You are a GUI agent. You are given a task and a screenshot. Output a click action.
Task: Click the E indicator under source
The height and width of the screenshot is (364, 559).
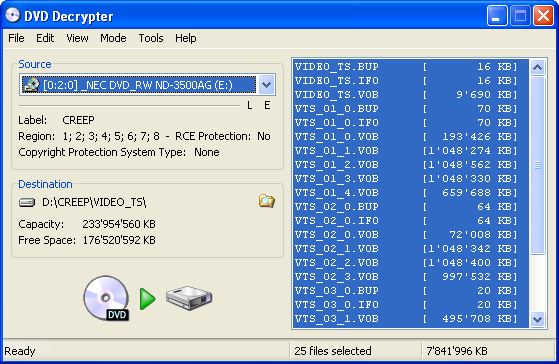pos(267,106)
